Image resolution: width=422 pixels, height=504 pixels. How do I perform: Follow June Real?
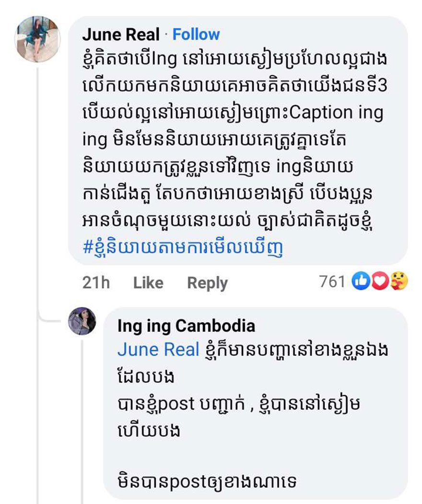pyautogui.click(x=196, y=35)
